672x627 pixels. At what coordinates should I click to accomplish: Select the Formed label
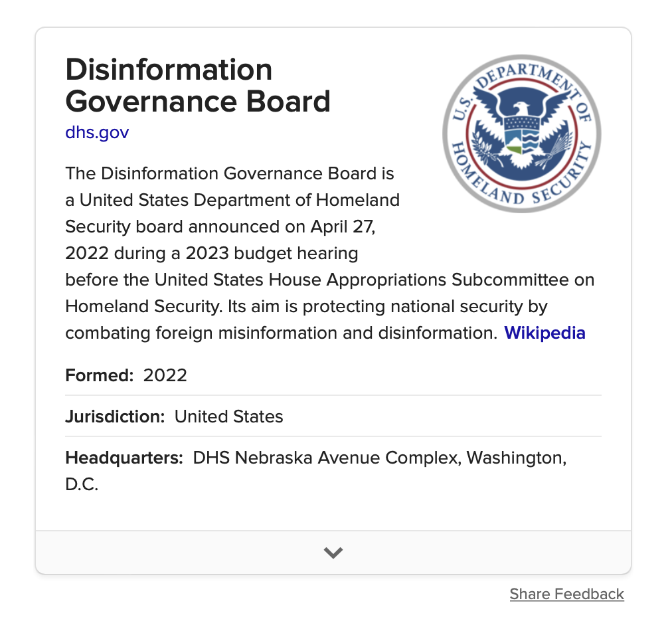(x=100, y=375)
